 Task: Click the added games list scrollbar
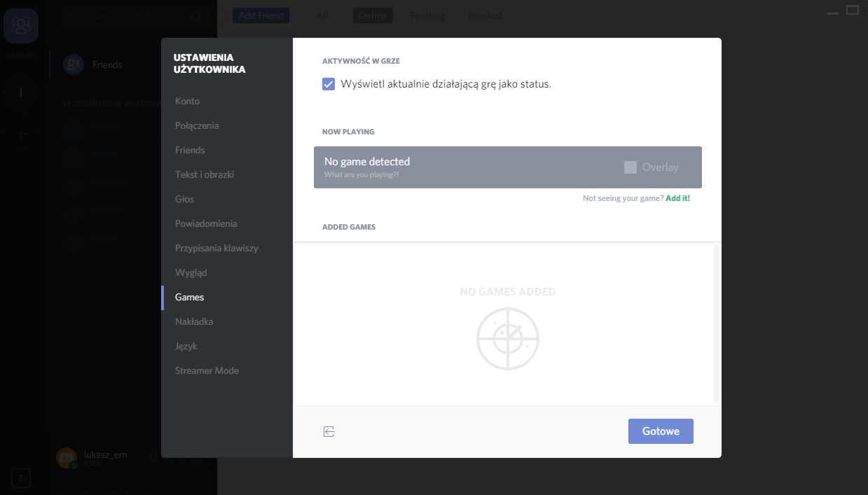click(716, 323)
